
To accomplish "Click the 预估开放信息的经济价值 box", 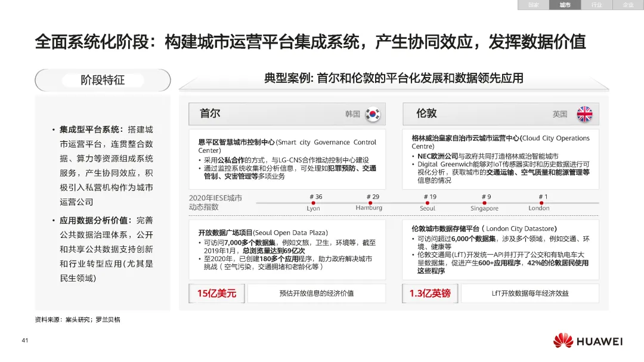I will [x=316, y=293].
